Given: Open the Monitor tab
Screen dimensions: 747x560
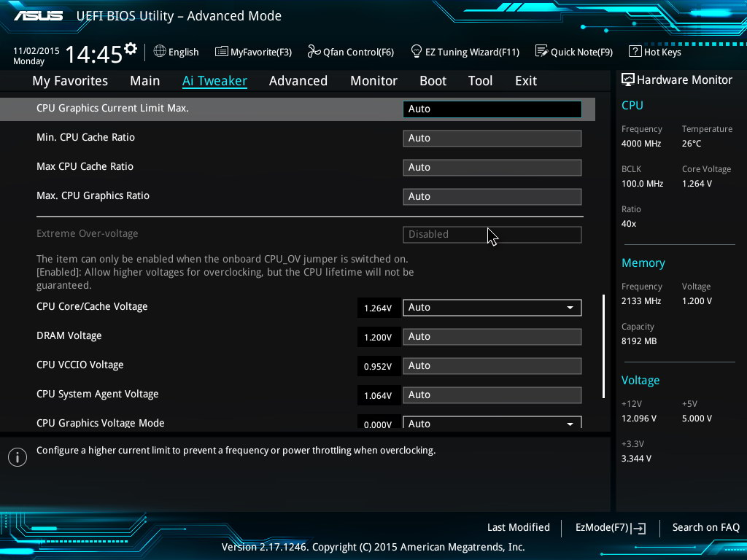Looking at the screenshot, I should pos(373,81).
